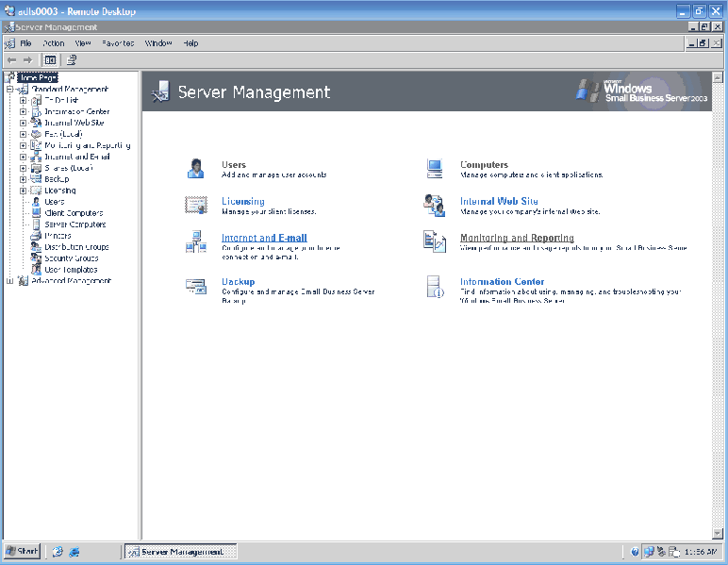Select Internal Web Site tree icon

[x=36, y=123]
